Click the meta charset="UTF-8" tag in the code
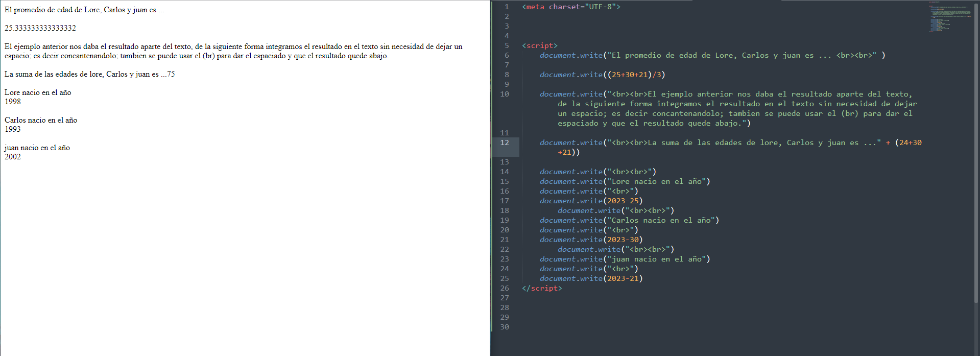 coord(571,7)
